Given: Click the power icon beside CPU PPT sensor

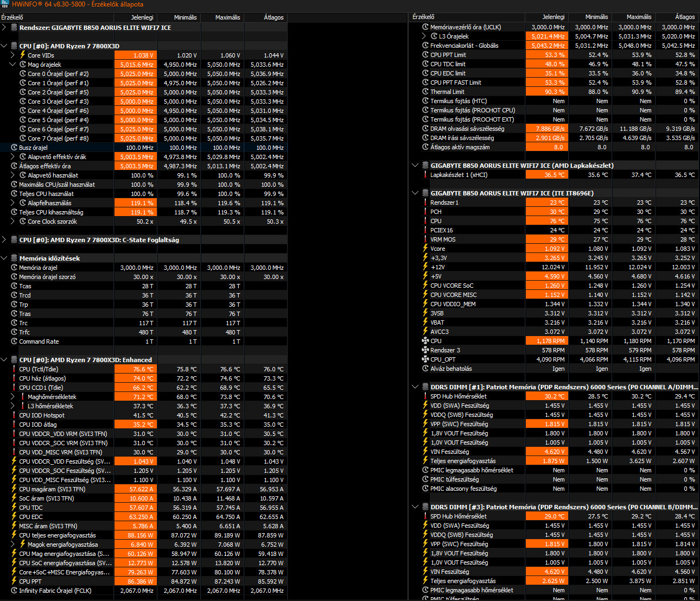Looking at the screenshot, I should coord(14,581).
